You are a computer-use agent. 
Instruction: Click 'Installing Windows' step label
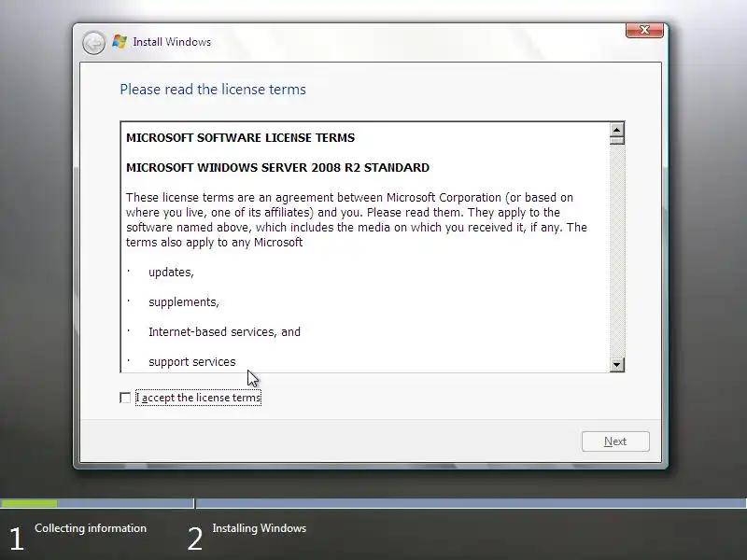click(x=260, y=528)
